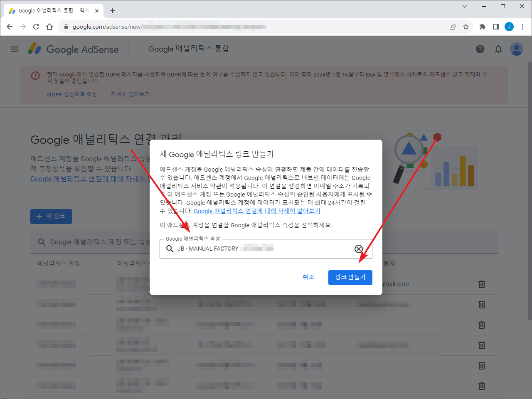532x399 pixels.
Task: Go to the Chrome home page icon
Action: (49, 27)
